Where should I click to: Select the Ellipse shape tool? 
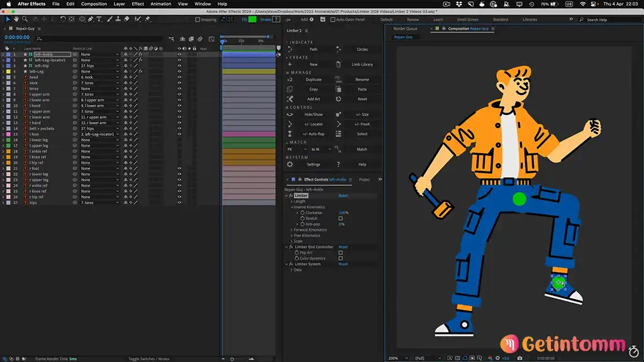coord(82,19)
